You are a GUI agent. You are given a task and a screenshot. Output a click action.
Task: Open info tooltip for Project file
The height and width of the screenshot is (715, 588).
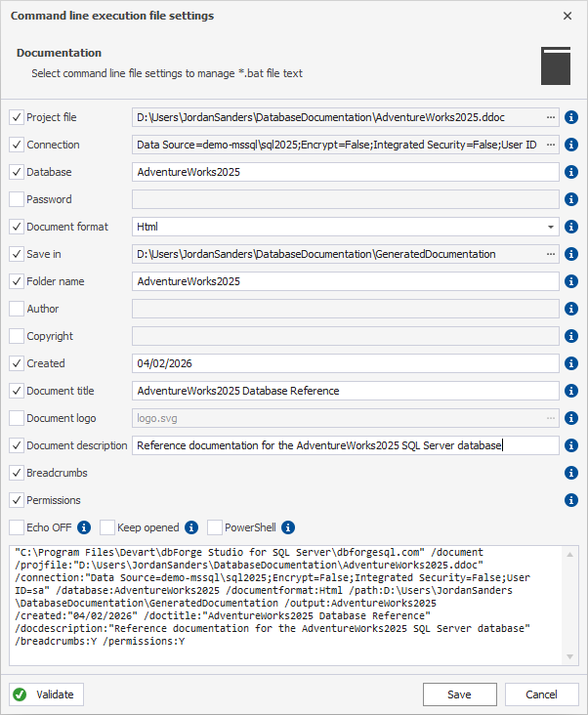[x=571, y=117]
